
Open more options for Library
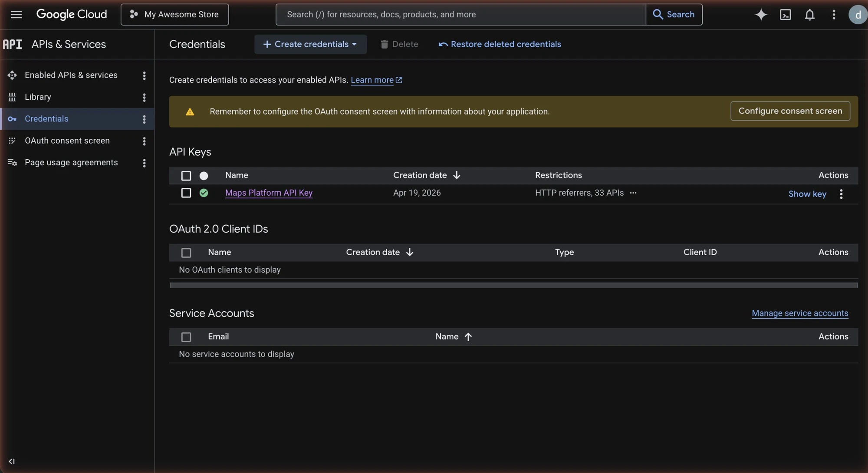(x=144, y=97)
